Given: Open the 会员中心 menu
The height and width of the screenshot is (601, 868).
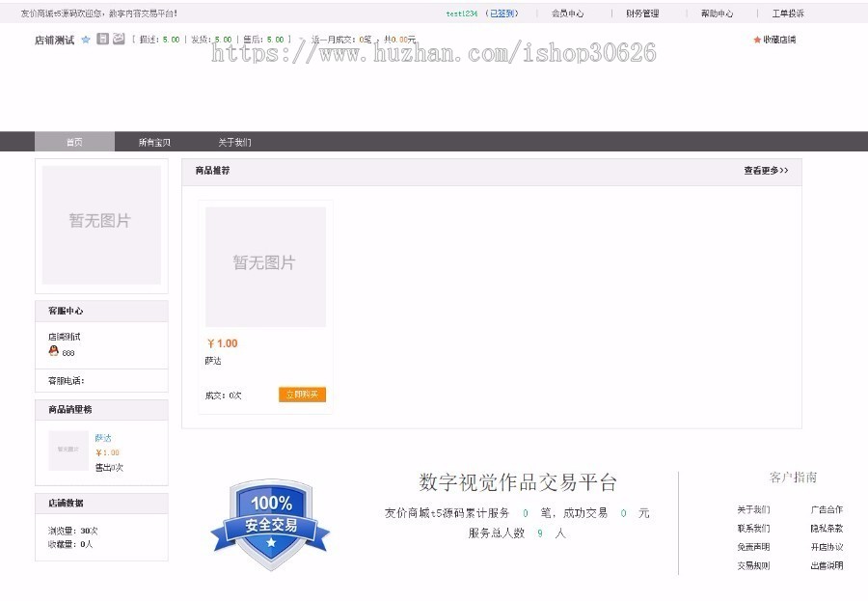Looking at the screenshot, I should point(567,13).
